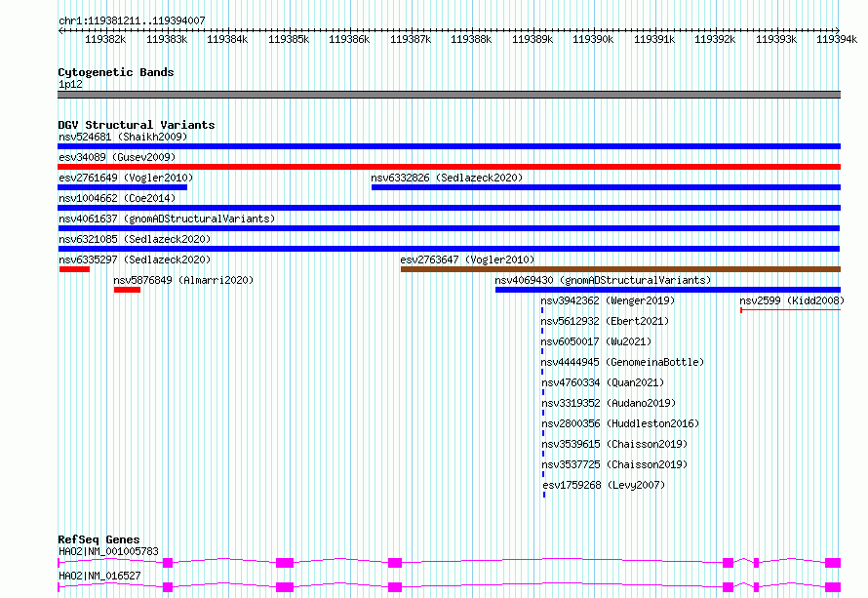Click the largest exon block of HAO2|NM_016527 transcript
Image resolution: width=868 pixels, height=598 pixels.
pos(285,587)
